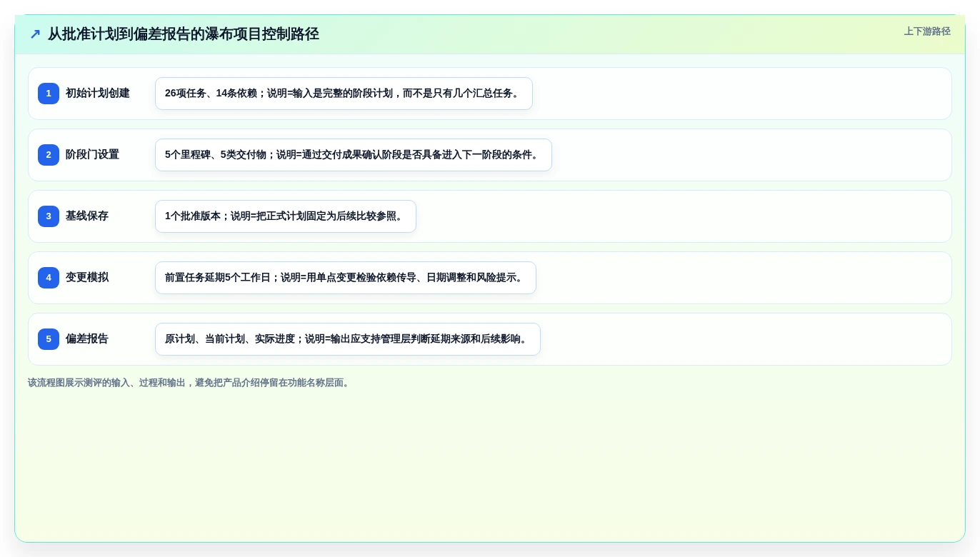Screen dimensions: 980x557
Task: Select step number badge 1
Action: (49, 94)
